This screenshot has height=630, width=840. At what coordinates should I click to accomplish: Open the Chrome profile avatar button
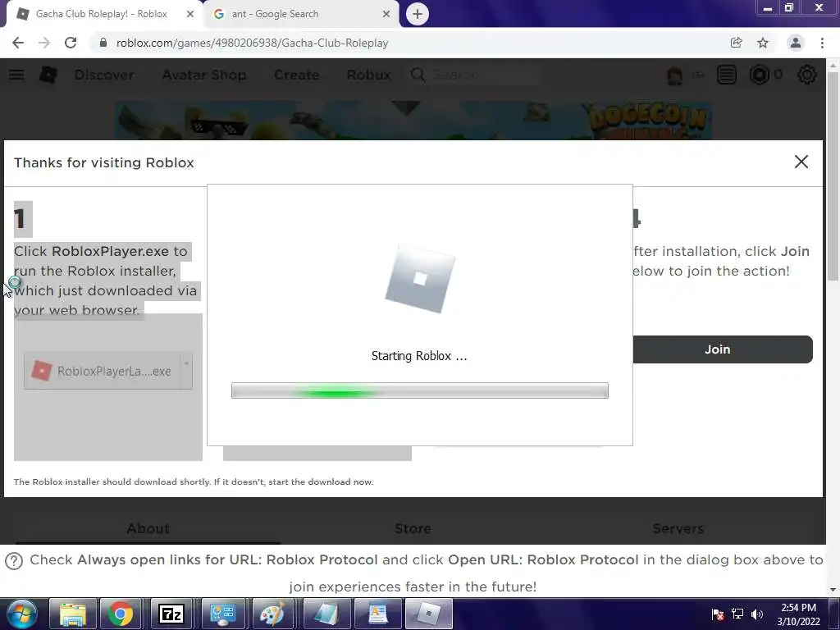click(x=796, y=43)
